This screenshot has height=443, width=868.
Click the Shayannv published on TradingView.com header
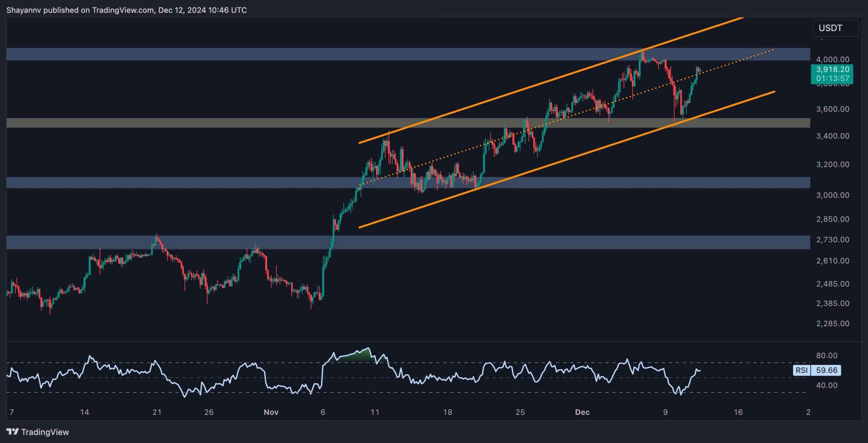pyautogui.click(x=126, y=10)
